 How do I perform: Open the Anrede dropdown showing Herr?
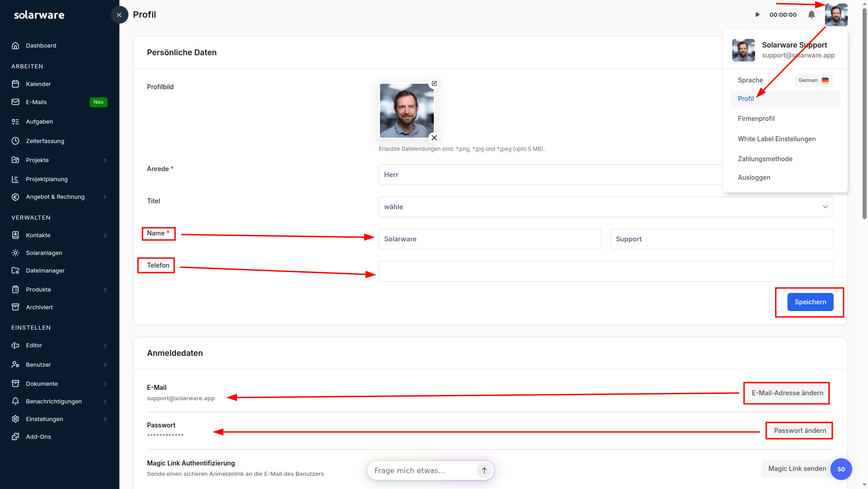550,175
